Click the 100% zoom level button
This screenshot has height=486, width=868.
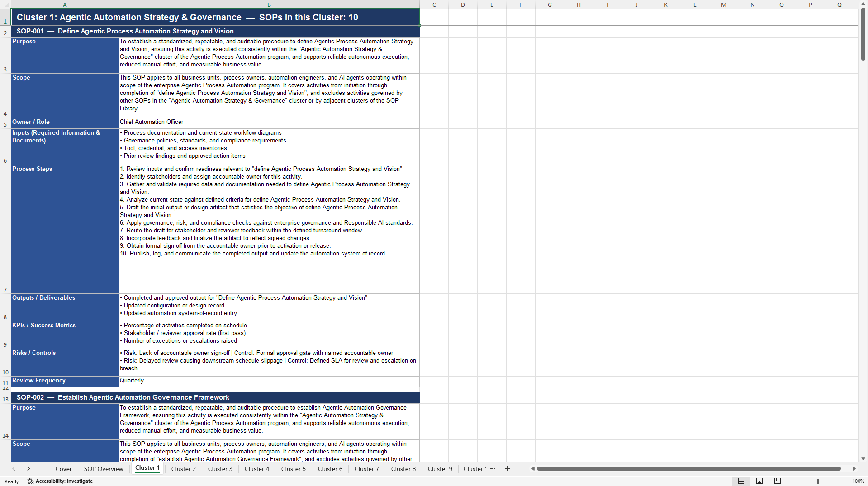pos(858,481)
